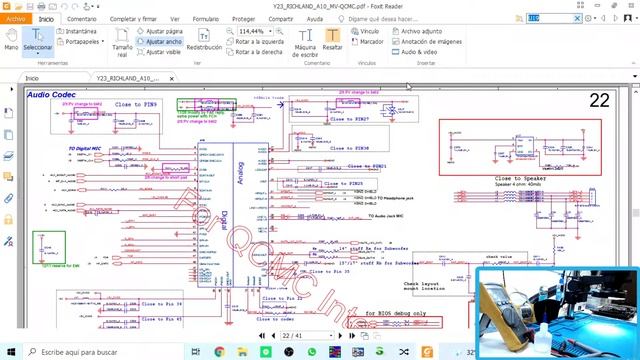
Task: Open the user account icon
Action: (628, 18)
